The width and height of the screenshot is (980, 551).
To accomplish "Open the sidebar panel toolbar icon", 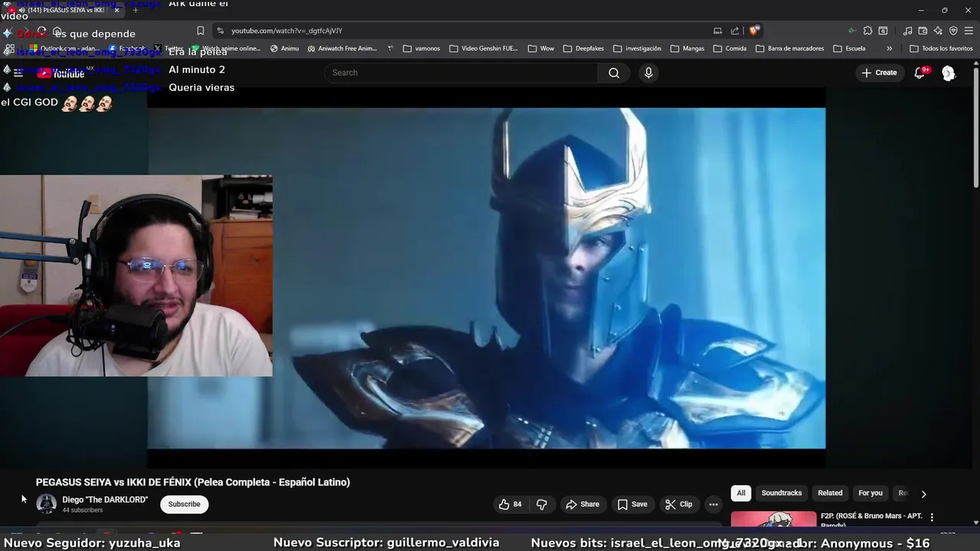I will click(x=883, y=31).
